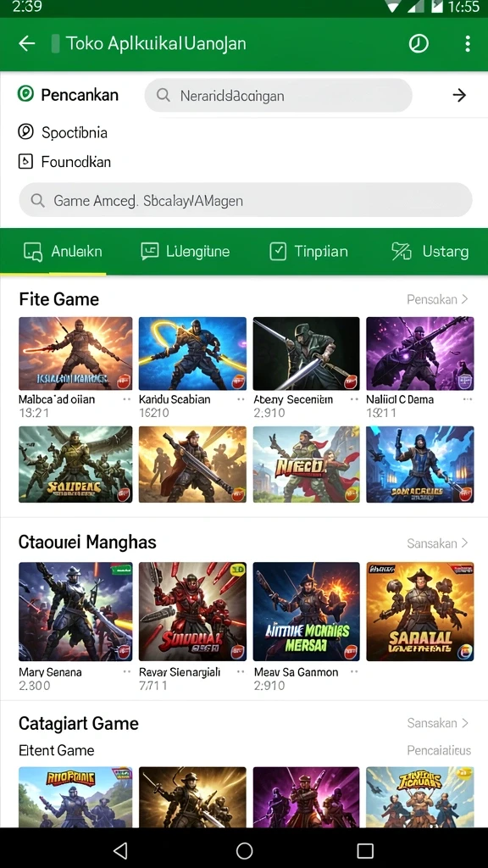Click the Pencankan target icon

click(25, 94)
